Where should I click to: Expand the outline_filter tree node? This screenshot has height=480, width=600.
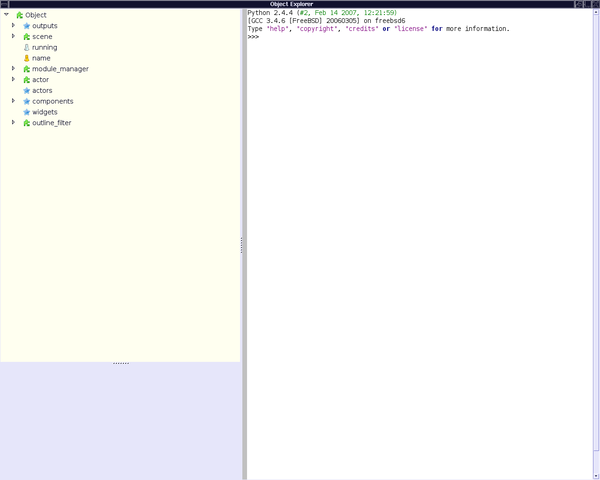[13, 122]
